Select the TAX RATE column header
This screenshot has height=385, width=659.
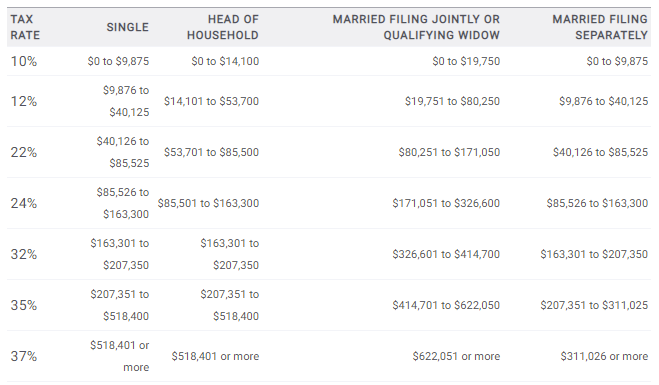point(25,27)
